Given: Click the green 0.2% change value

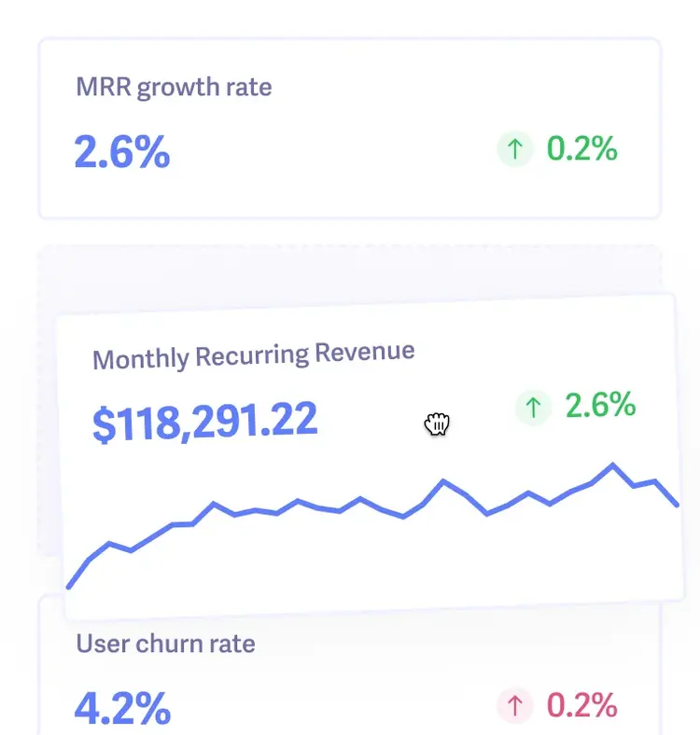Looking at the screenshot, I should [582, 148].
